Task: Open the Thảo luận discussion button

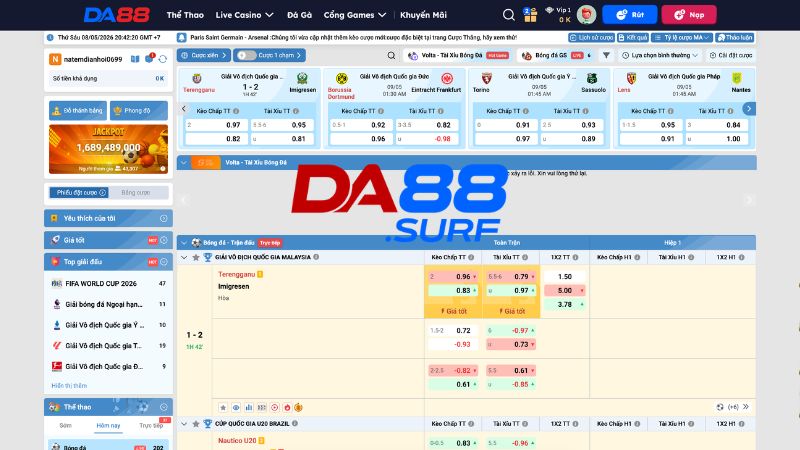Action: 735,38
